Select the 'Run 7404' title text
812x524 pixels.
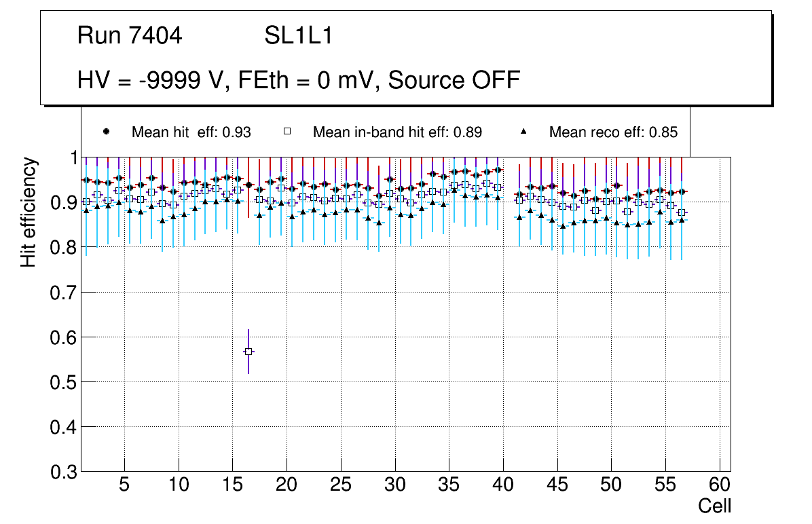(130, 36)
